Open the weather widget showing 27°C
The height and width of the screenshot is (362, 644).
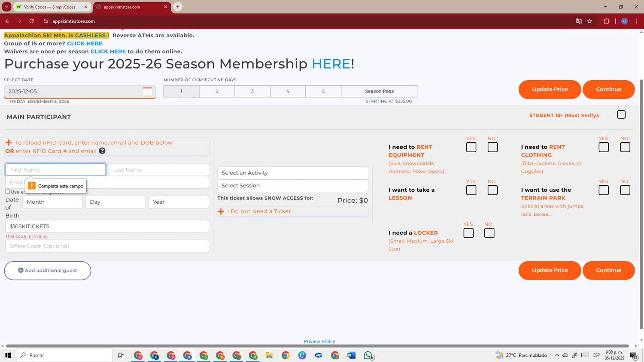coord(521,355)
